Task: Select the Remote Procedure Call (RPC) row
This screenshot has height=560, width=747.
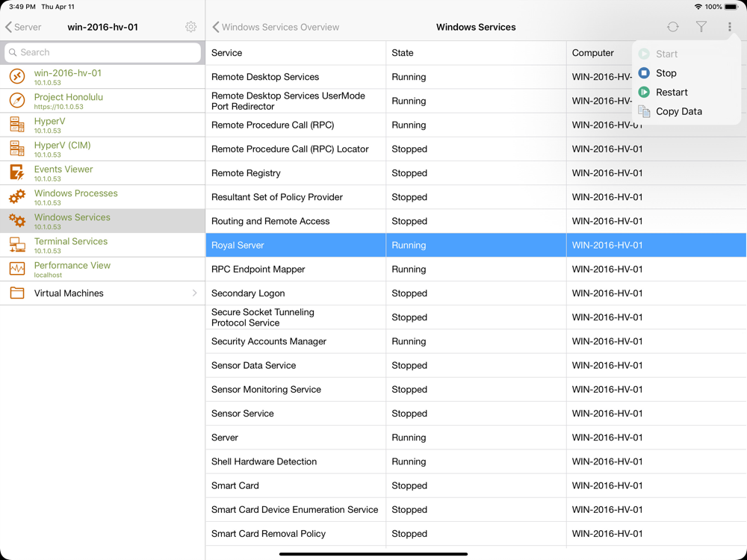Action: 476,125
